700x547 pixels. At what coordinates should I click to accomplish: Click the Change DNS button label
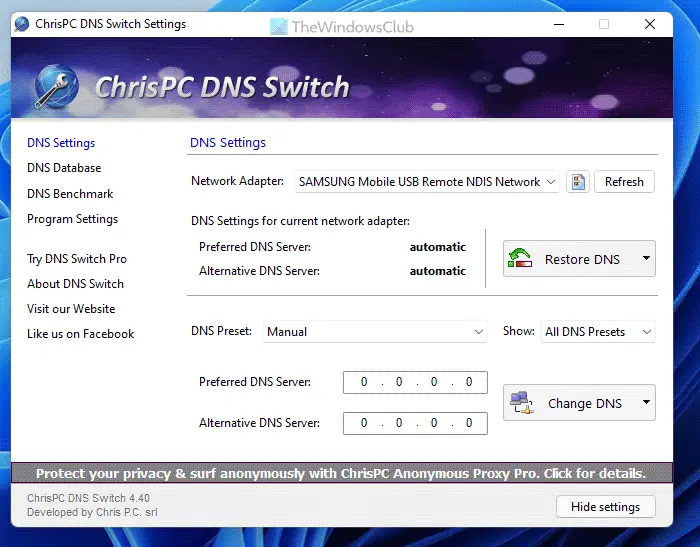(x=585, y=404)
